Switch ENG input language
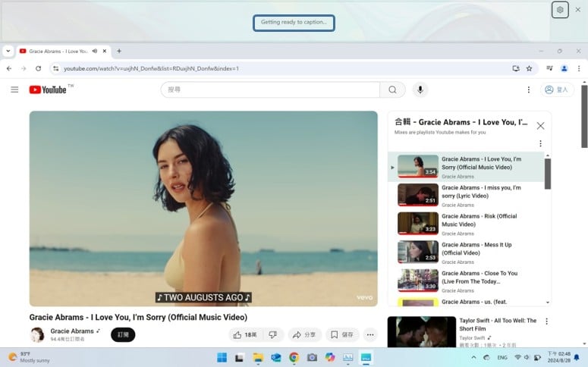This screenshot has height=367, width=588. [502, 357]
